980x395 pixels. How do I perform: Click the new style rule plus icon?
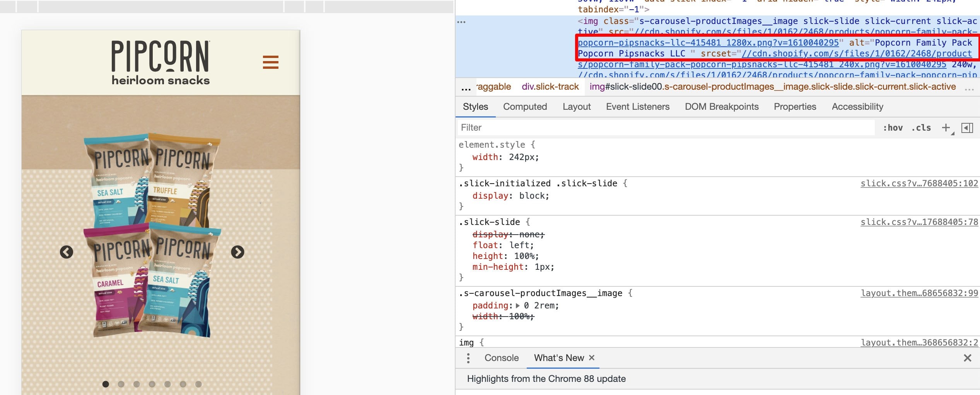(946, 128)
